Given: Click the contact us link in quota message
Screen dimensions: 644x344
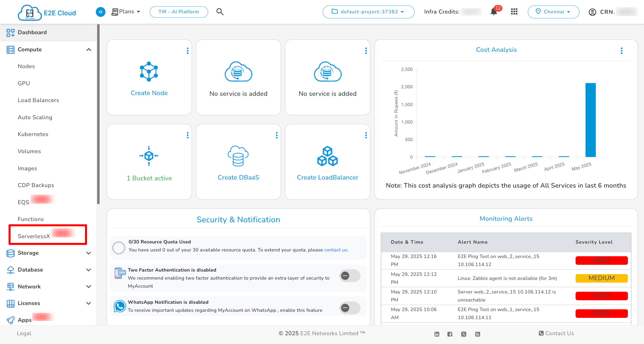Looking at the screenshot, I should [x=336, y=250].
